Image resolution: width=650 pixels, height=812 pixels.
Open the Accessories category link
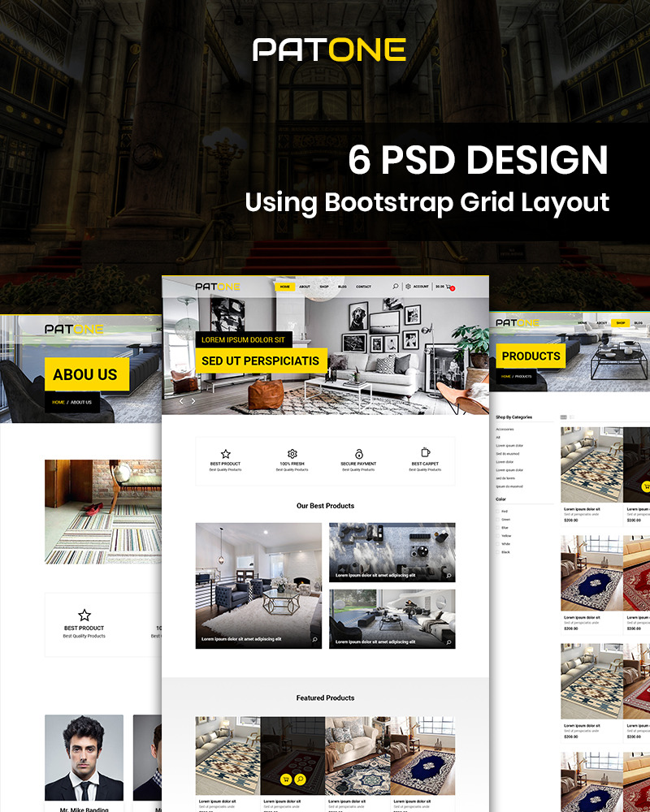[x=505, y=430]
